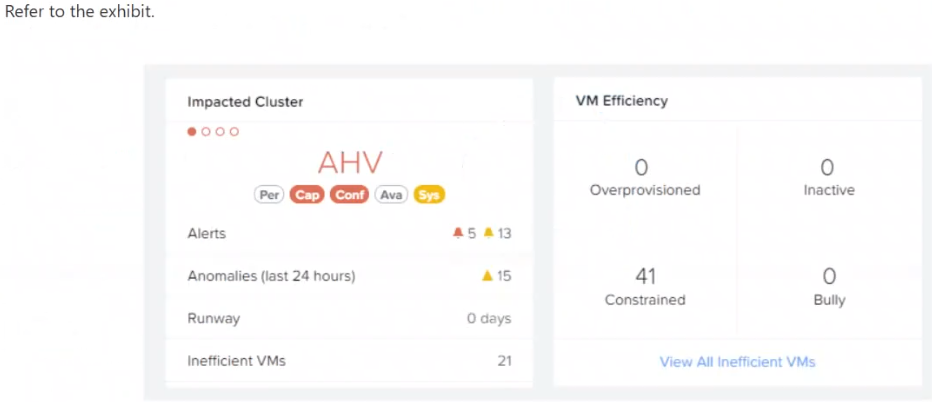
Task: Select the red Cap capacity badge
Action: (x=307, y=195)
